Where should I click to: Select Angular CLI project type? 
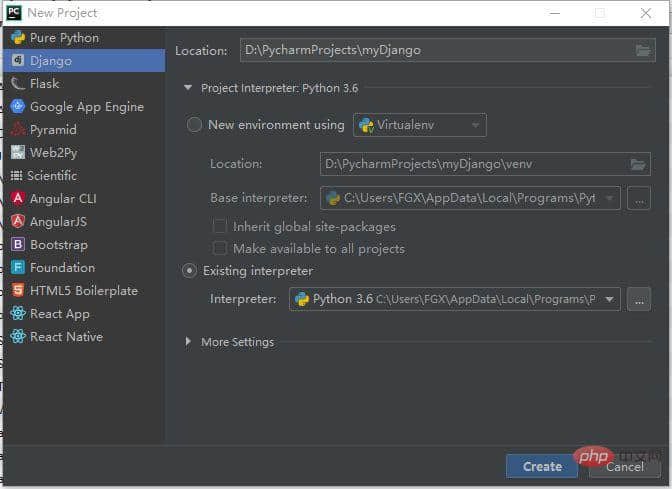click(x=84, y=198)
